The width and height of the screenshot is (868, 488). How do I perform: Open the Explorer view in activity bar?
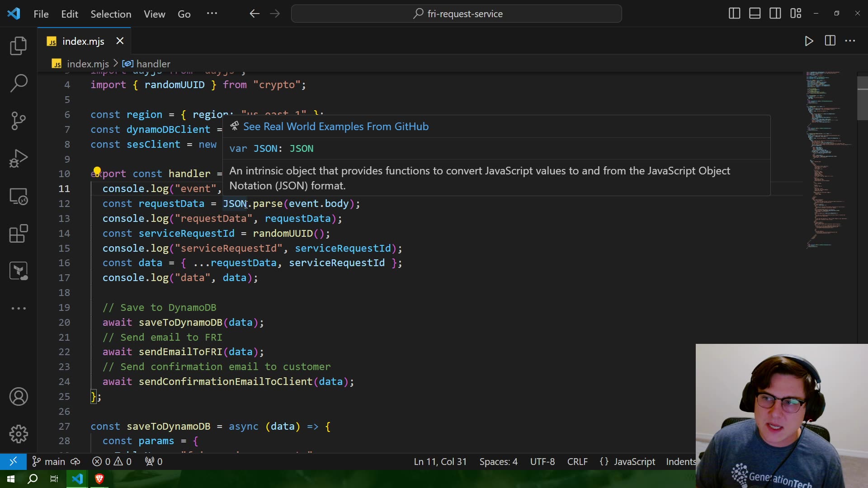point(19,46)
